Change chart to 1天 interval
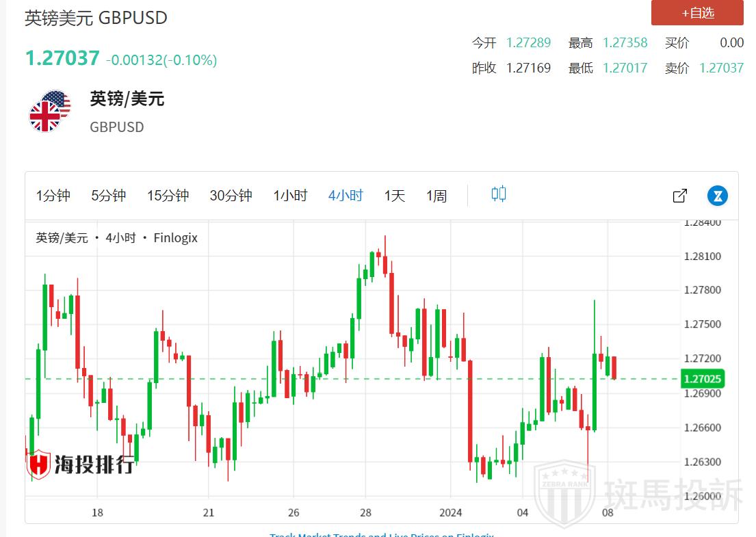The image size is (756, 537). pos(395,196)
